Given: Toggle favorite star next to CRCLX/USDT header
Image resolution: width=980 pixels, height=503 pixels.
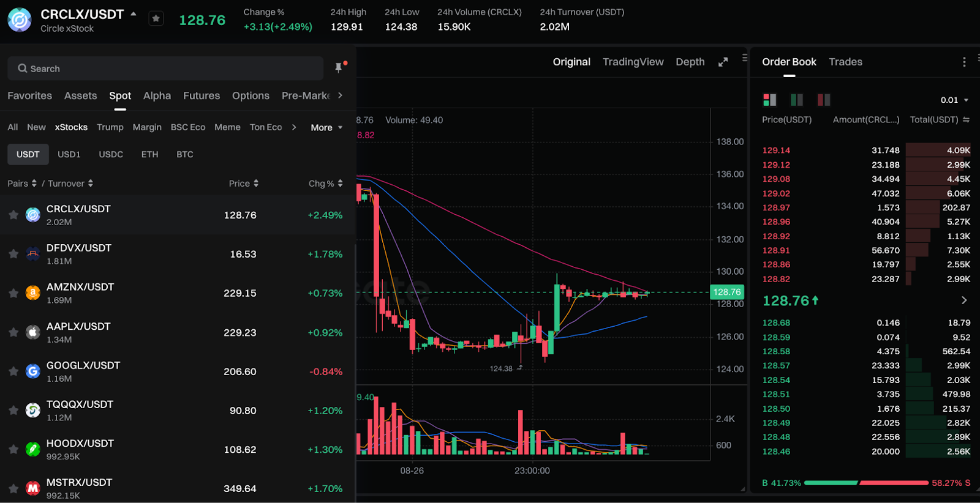Looking at the screenshot, I should pos(156,19).
